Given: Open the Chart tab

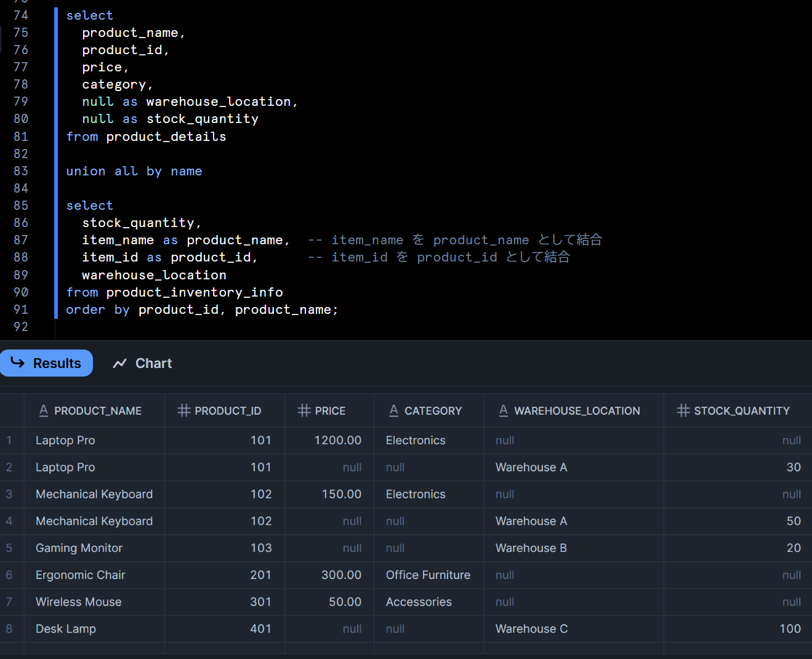Looking at the screenshot, I should tap(142, 363).
